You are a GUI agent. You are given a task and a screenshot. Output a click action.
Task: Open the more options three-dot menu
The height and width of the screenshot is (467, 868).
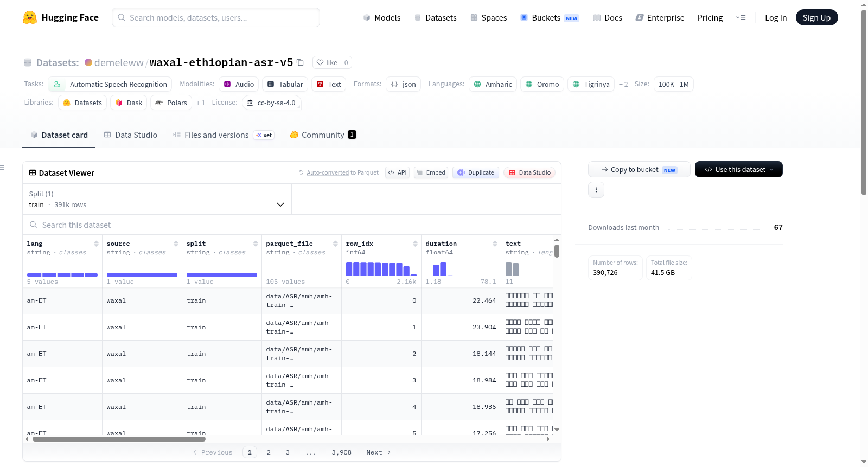pos(596,190)
